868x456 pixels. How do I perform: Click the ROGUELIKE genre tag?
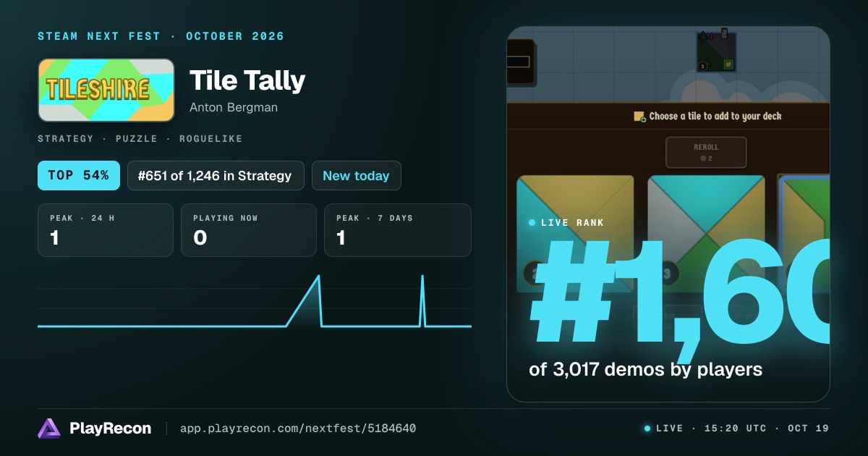point(210,138)
